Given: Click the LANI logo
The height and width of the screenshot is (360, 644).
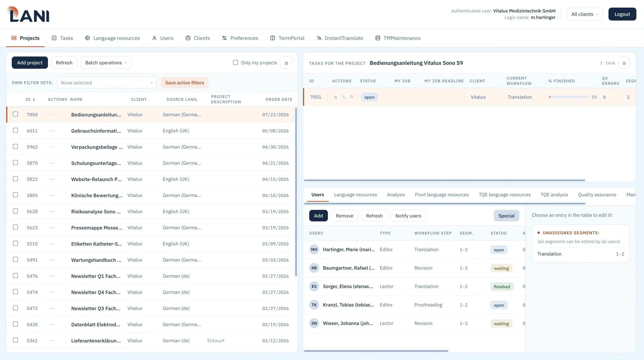Looking at the screenshot, I should point(28,14).
